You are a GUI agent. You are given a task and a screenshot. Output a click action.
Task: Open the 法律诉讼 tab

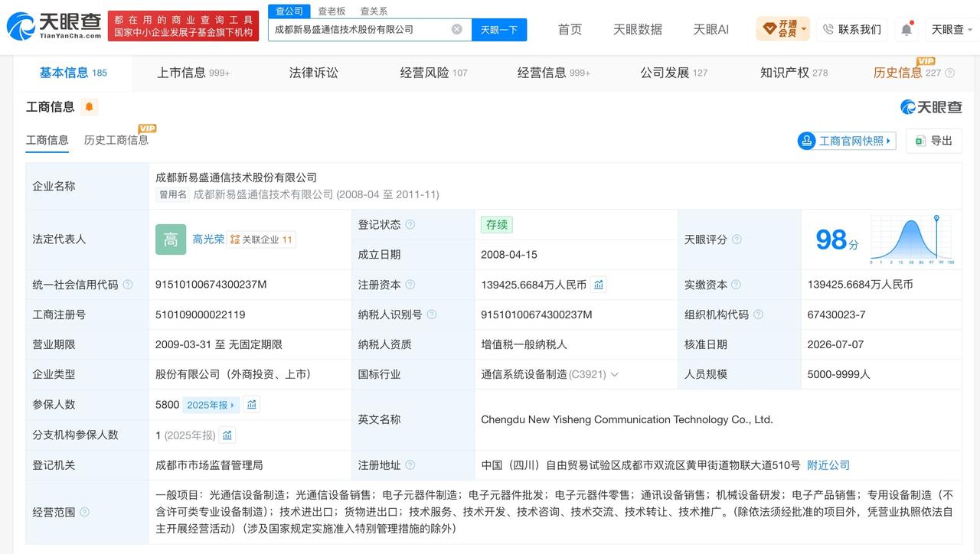click(x=313, y=73)
